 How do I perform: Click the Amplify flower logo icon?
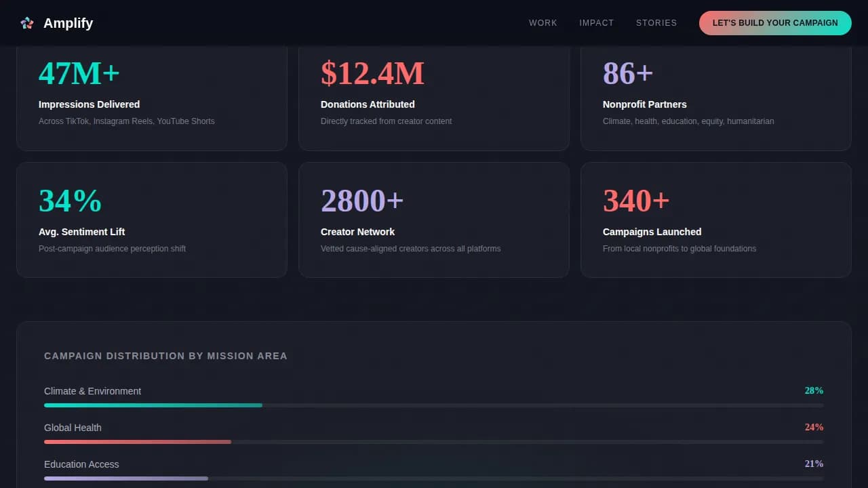(27, 22)
